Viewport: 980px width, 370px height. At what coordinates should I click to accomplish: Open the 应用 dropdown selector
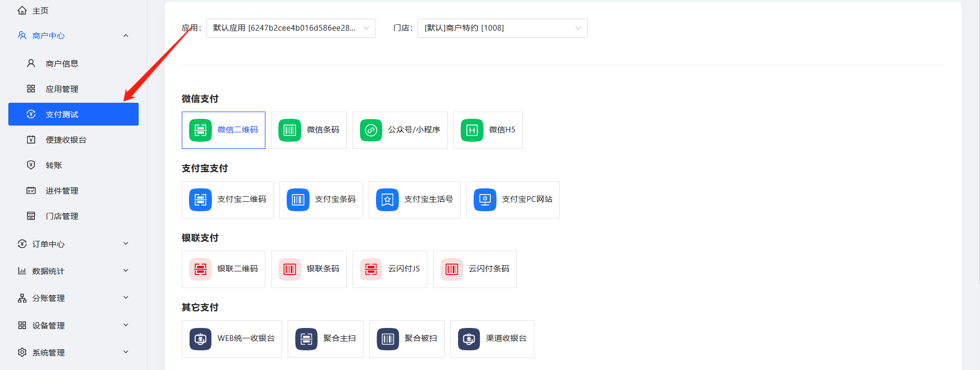coord(291,28)
